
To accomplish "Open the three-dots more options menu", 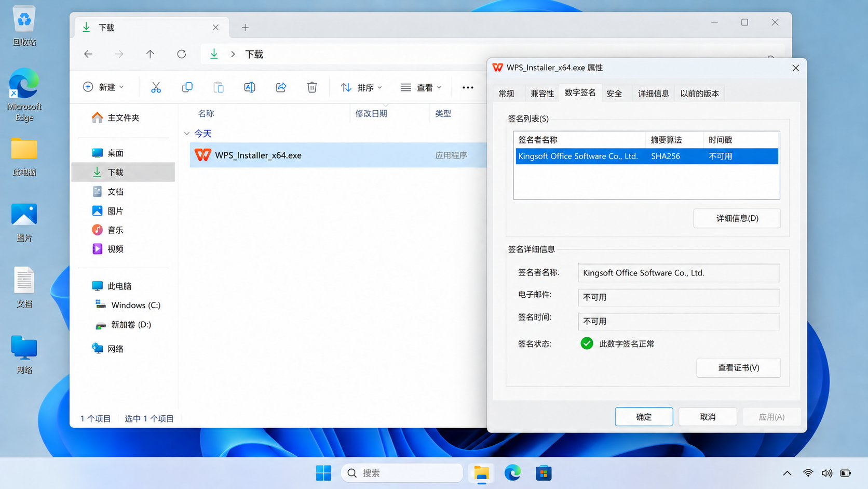I will [468, 87].
